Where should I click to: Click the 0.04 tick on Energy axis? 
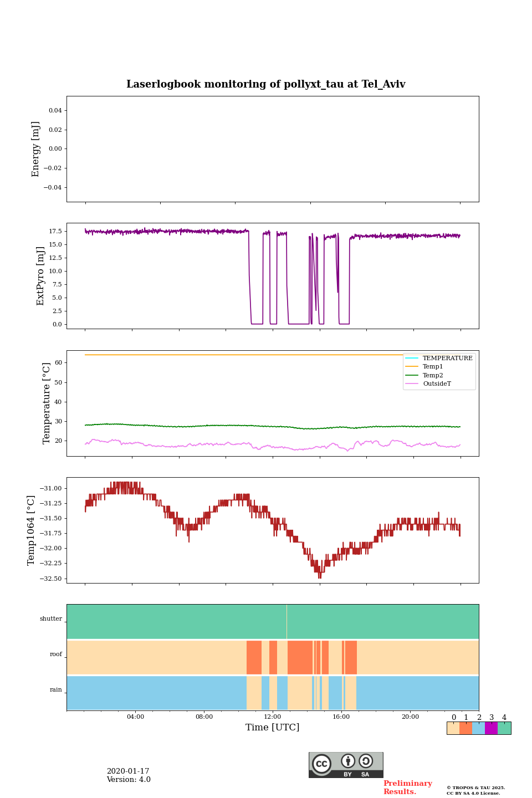55,110
